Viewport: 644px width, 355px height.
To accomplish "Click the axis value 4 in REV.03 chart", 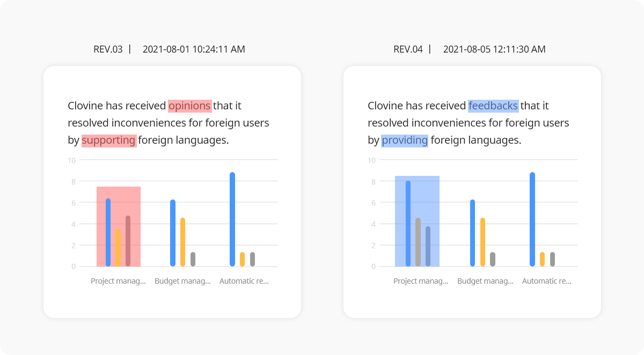I will pyautogui.click(x=74, y=224).
